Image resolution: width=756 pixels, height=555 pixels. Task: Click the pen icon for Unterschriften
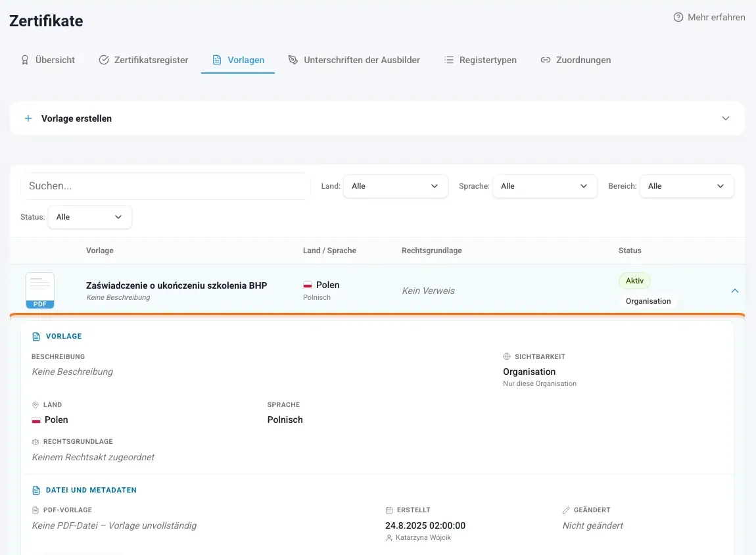[293, 60]
